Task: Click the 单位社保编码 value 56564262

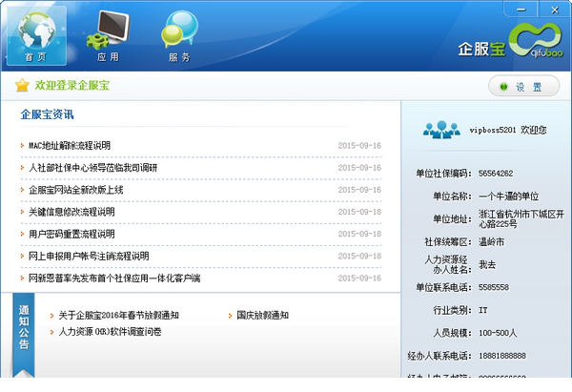Action: [x=496, y=174]
